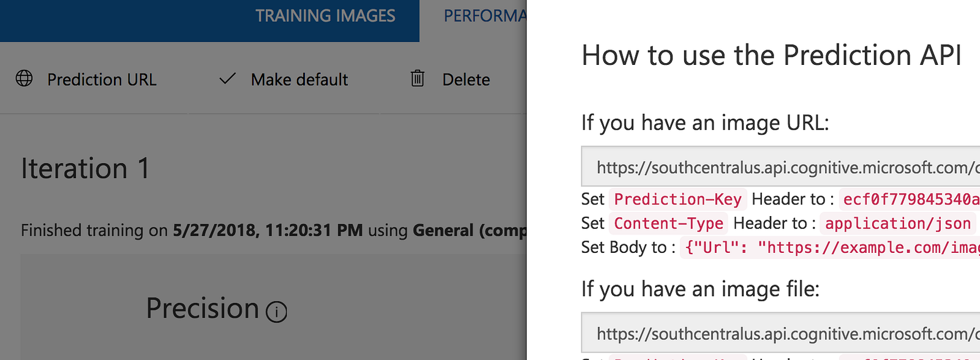Click the Iteration 1 heading

click(85, 169)
